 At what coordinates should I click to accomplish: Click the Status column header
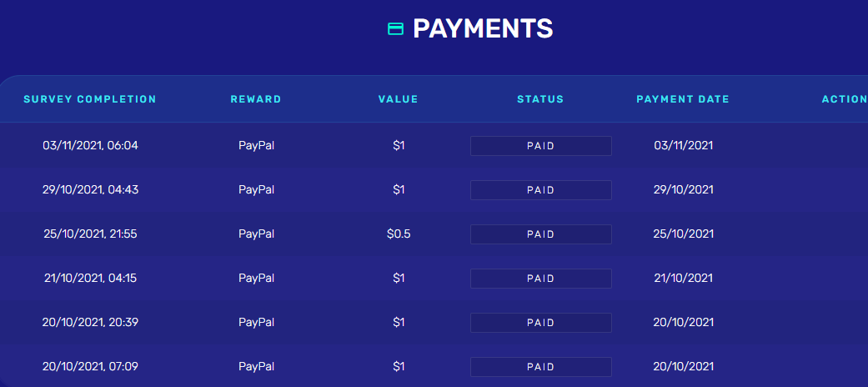[540, 99]
